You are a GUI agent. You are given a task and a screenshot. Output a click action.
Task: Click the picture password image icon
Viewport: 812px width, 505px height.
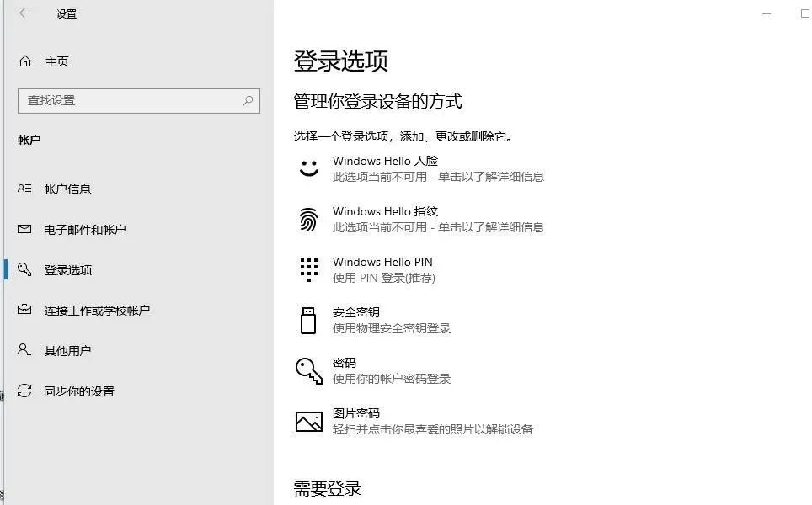coord(308,421)
